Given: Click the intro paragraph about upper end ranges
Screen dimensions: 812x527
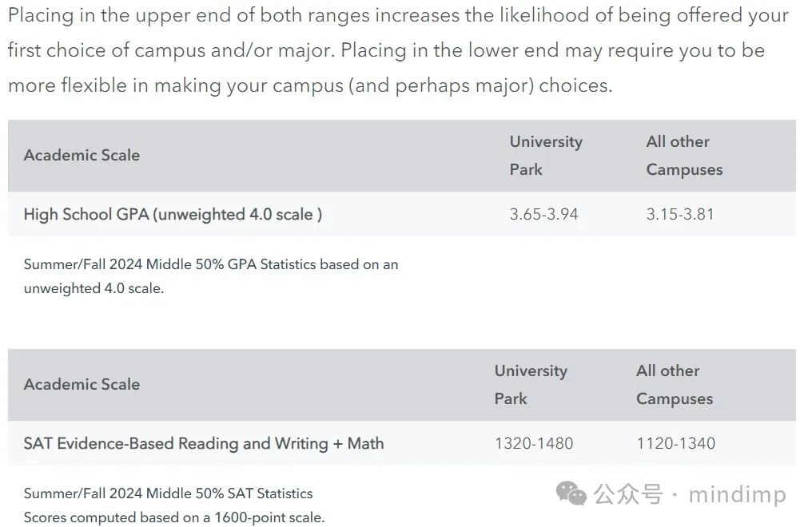Looking at the screenshot, I should click(x=398, y=50).
